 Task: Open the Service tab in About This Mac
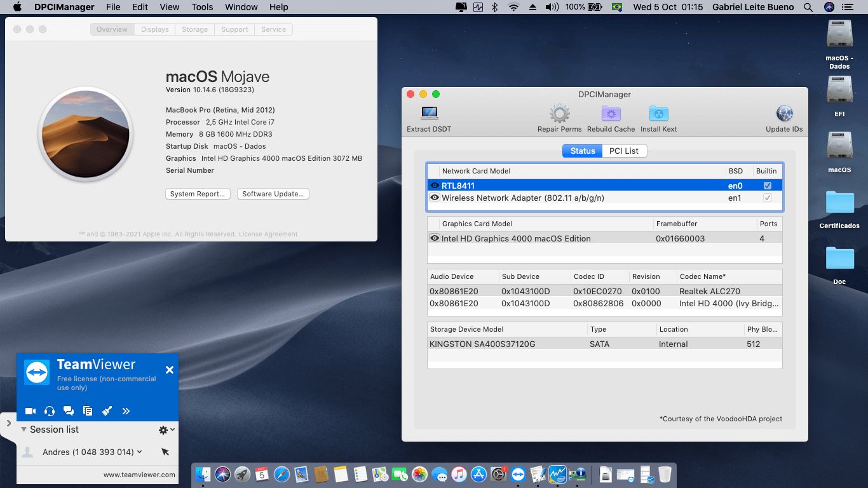click(x=273, y=29)
